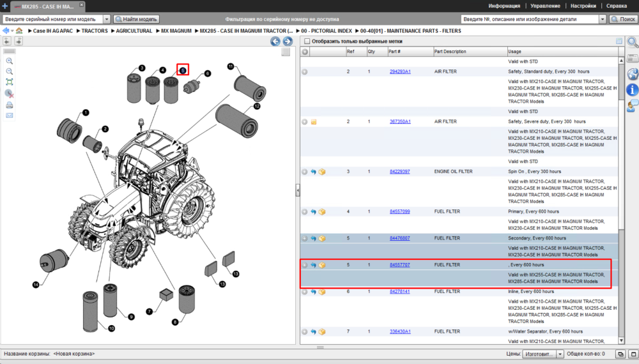The image size is (639, 364).
Task: Open the globe info icon in right sidebar
Action: (x=633, y=74)
